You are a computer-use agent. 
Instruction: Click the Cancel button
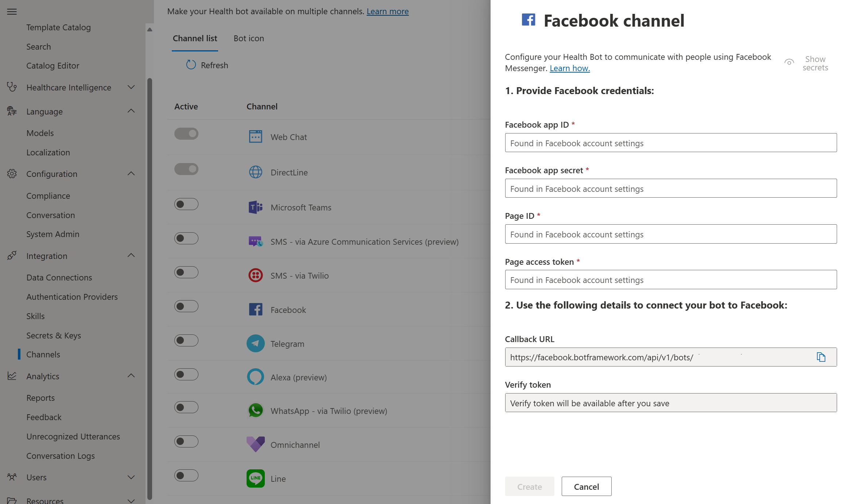coord(586,486)
